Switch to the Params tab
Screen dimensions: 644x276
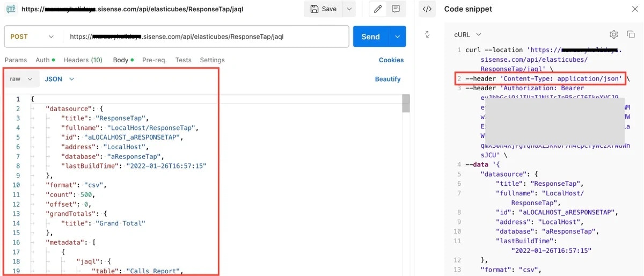click(x=16, y=60)
